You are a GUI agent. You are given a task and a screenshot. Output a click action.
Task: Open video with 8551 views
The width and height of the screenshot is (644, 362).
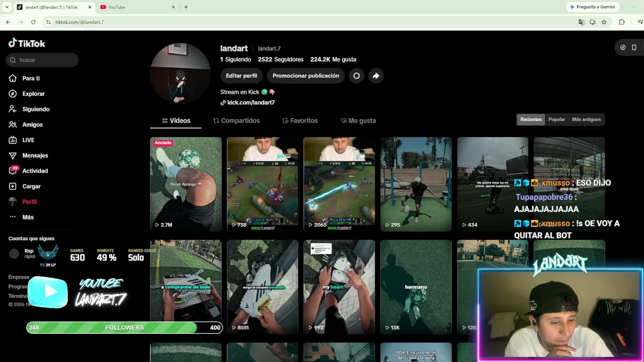pyautogui.click(x=262, y=287)
